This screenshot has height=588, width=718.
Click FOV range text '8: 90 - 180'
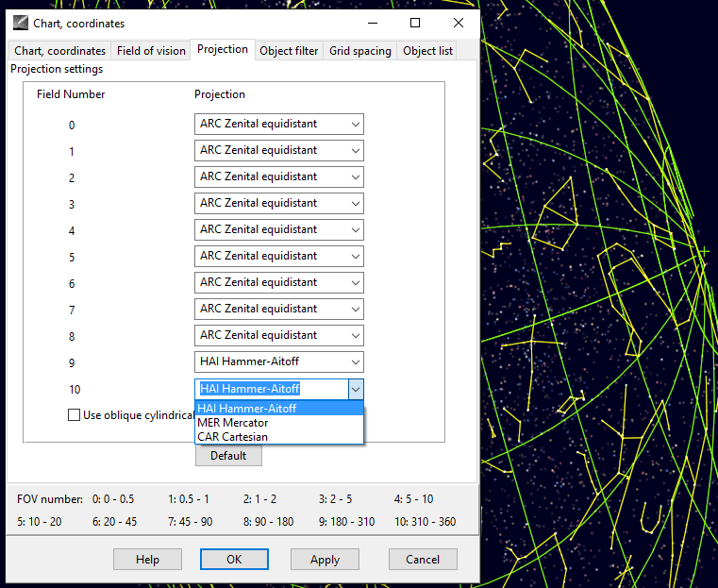point(268,522)
